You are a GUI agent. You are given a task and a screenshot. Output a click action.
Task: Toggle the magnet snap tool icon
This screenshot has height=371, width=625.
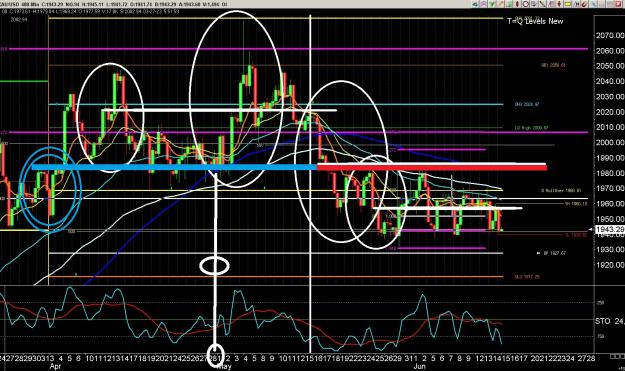[x=585, y=4]
